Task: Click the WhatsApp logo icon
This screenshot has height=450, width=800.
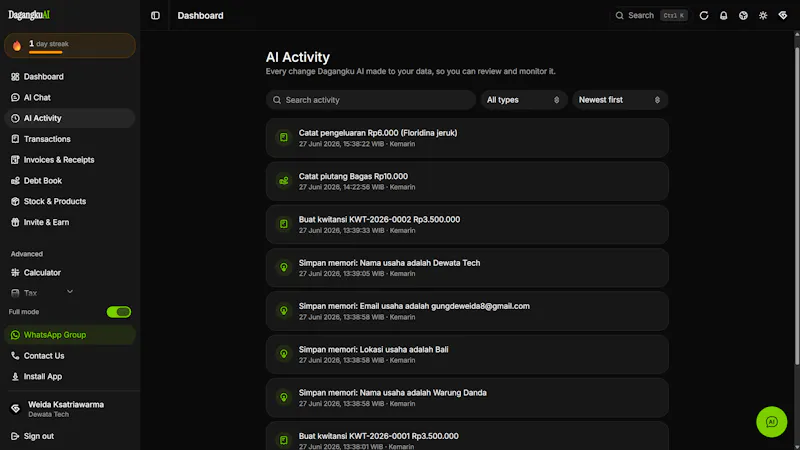Action: (15, 335)
